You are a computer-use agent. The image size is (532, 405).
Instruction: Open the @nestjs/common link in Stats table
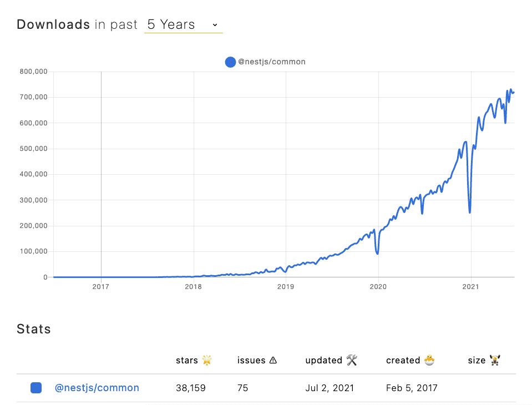[97, 388]
